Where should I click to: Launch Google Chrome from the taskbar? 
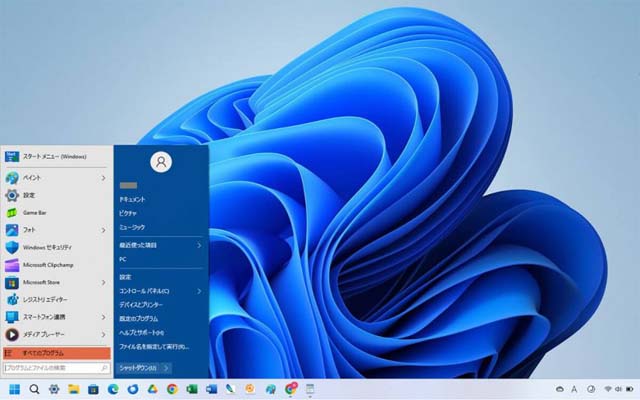[172, 389]
